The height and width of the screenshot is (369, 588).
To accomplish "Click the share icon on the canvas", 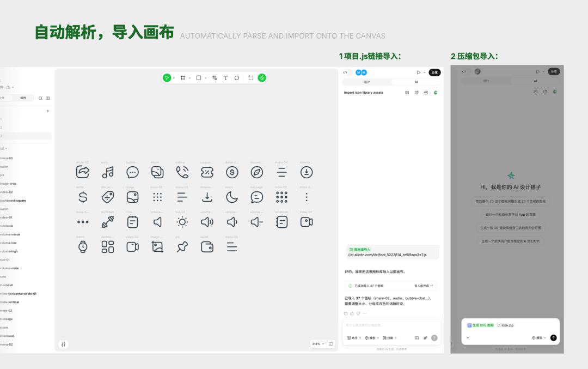I will click(x=83, y=172).
